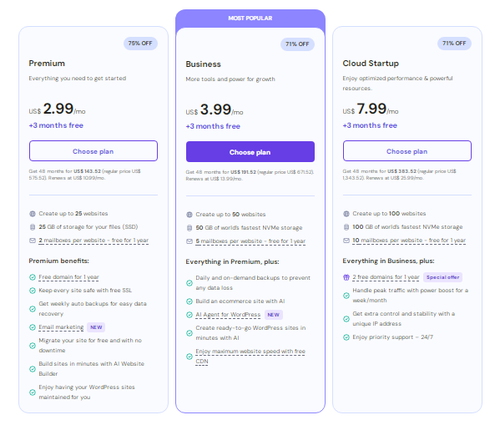Screen dimensions: 500x426
Task: Click the Email marketing feature link
Action: pyautogui.click(x=61, y=328)
